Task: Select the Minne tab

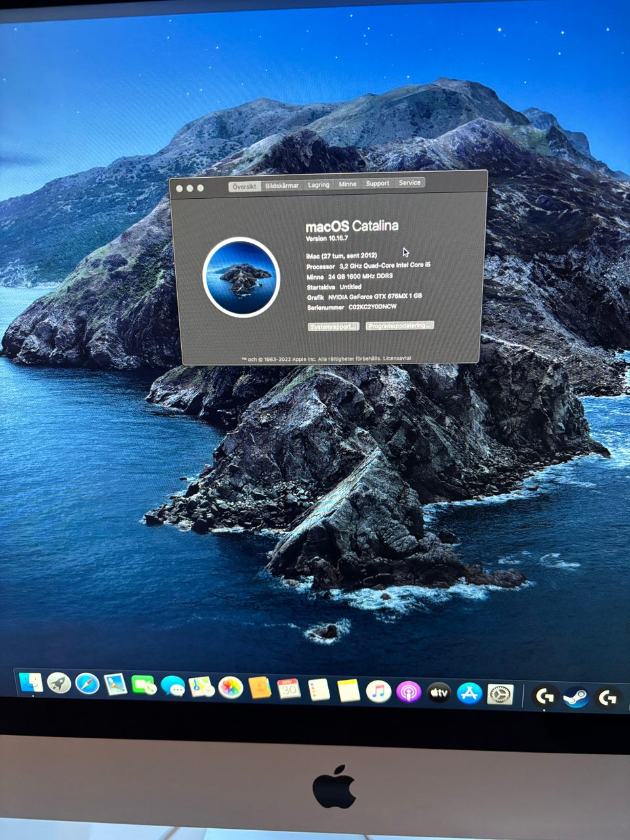Action: coord(348,184)
